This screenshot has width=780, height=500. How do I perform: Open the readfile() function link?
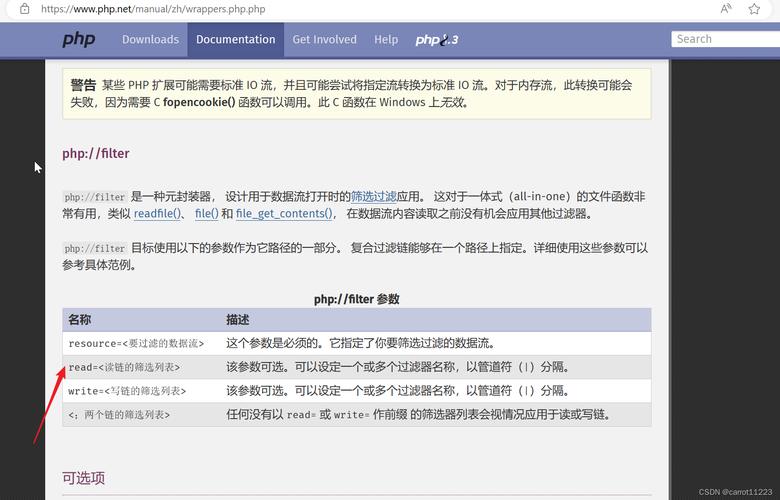157,213
